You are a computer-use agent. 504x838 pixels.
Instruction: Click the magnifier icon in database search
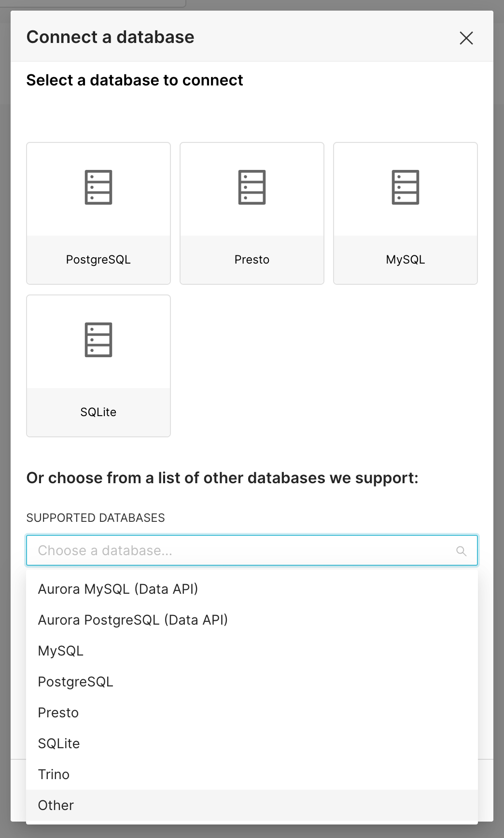pos(461,551)
